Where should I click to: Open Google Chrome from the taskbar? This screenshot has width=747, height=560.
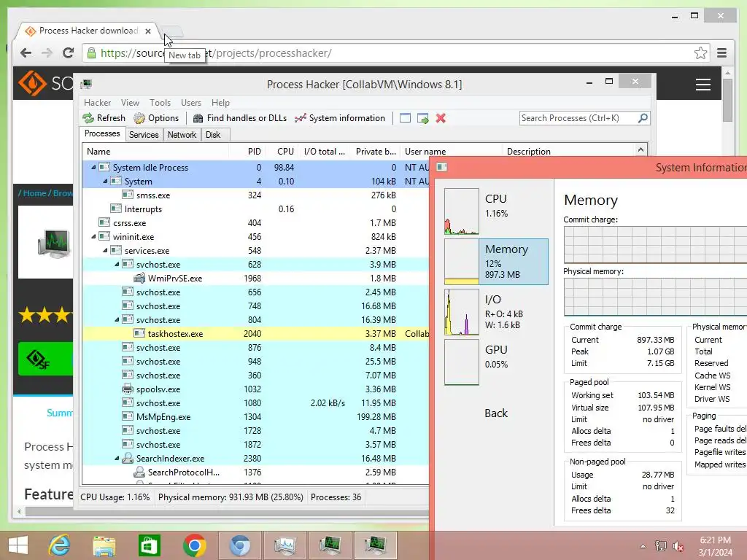(194, 545)
